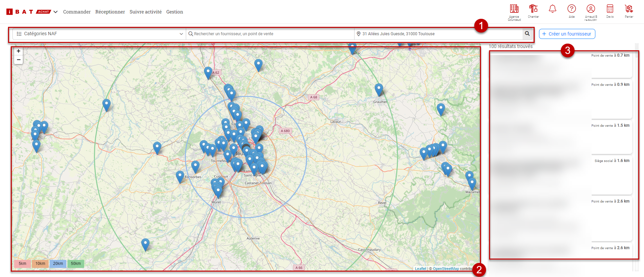Toggle the 10km radius filter
The image size is (644, 277).
[40, 264]
